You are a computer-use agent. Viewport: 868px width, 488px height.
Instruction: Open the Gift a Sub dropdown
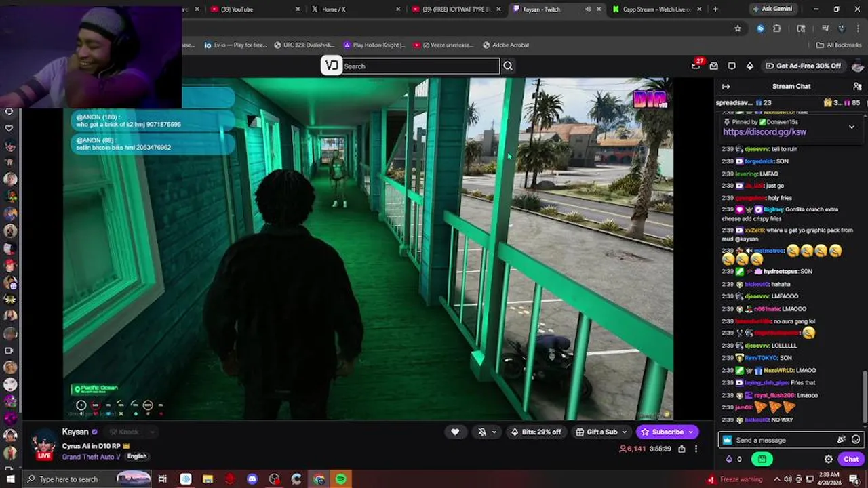(601, 432)
